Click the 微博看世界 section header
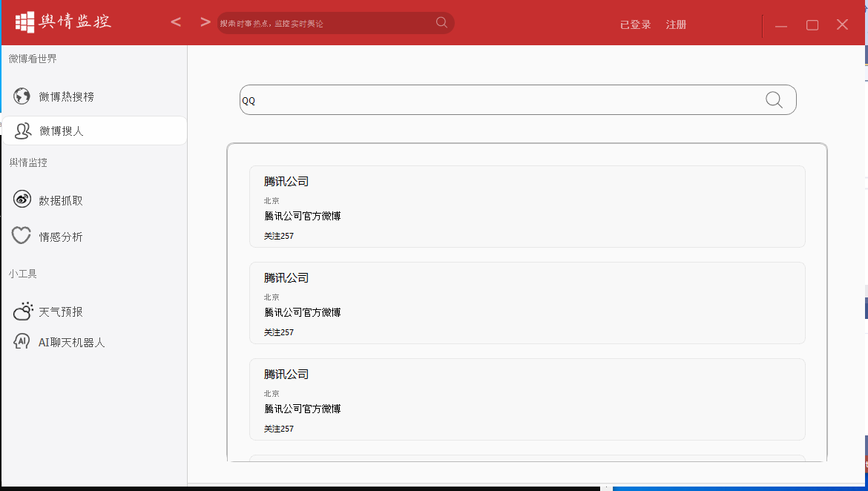The width and height of the screenshot is (868, 491). click(33, 59)
